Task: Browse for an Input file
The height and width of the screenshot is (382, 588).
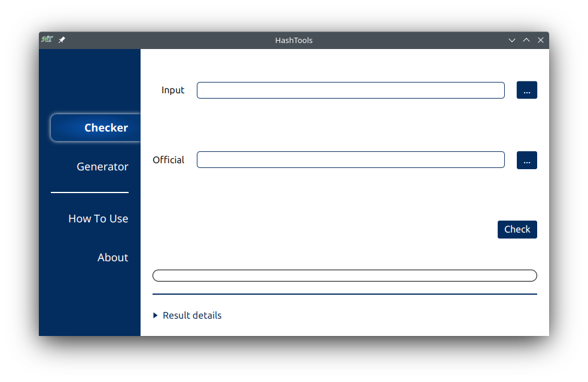Action: (526, 90)
